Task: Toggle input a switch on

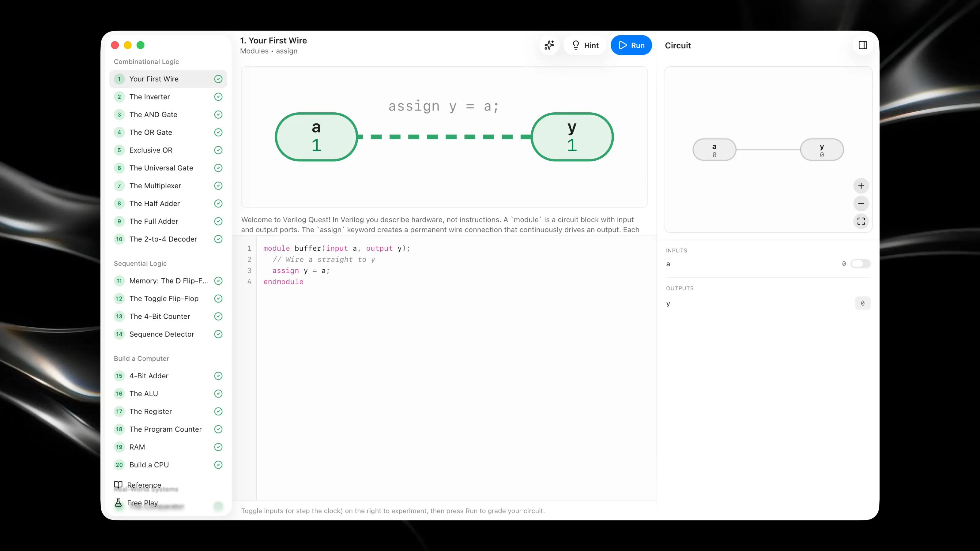Action: [x=861, y=264]
